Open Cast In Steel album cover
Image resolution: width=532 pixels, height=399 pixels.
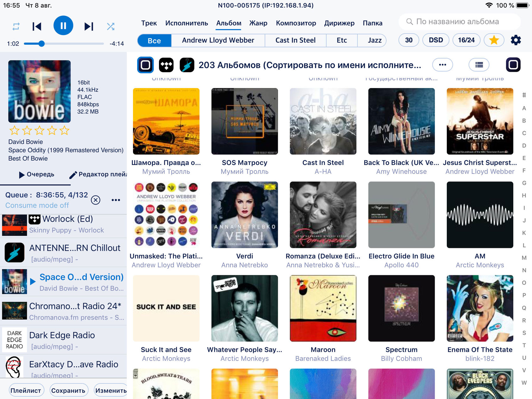click(x=323, y=121)
